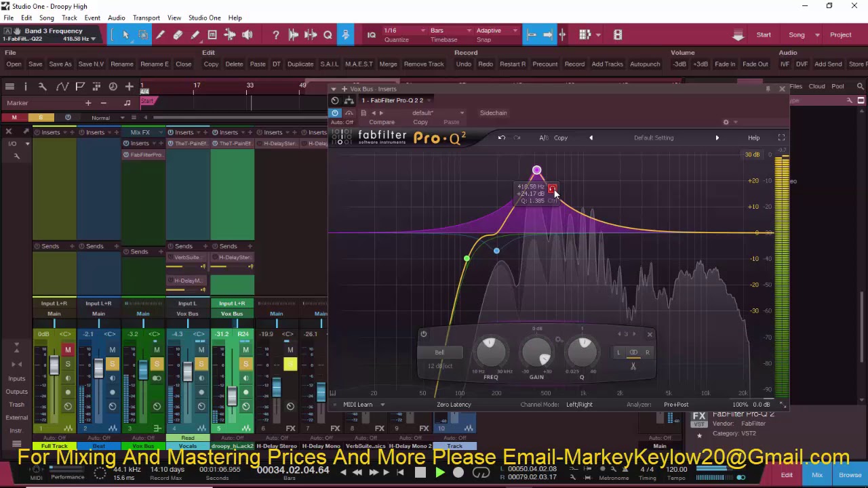Image resolution: width=868 pixels, height=488 pixels.
Task: Adjust the GAIN knob
Action: [x=536, y=352]
